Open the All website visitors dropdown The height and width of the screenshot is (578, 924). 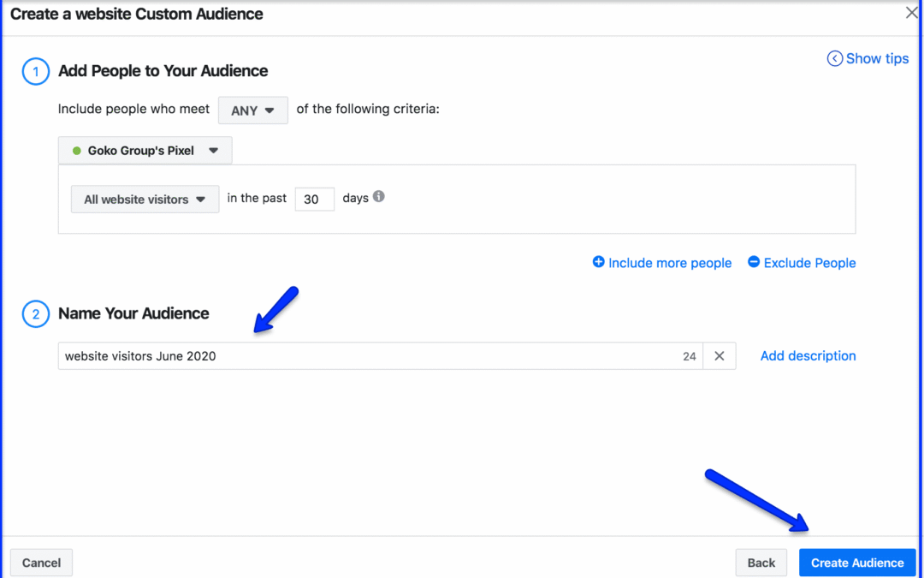[144, 199]
